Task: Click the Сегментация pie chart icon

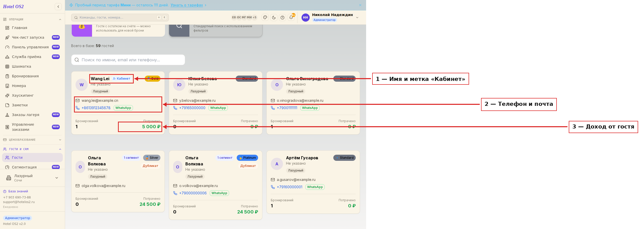Action: [7, 167]
